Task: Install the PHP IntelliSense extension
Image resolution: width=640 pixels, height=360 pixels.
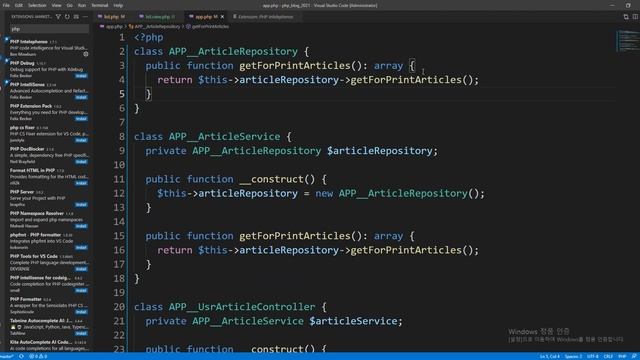Action: click(x=81, y=97)
